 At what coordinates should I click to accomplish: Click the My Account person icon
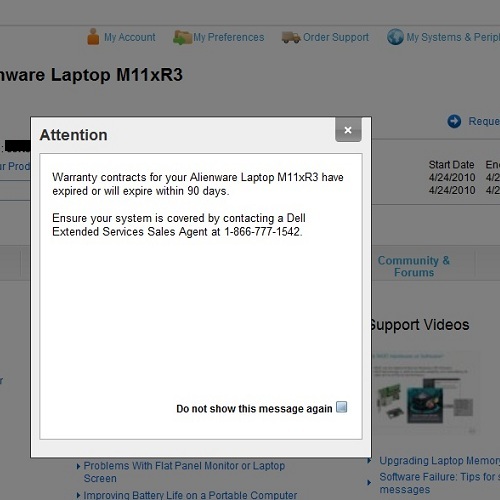[x=93, y=36]
